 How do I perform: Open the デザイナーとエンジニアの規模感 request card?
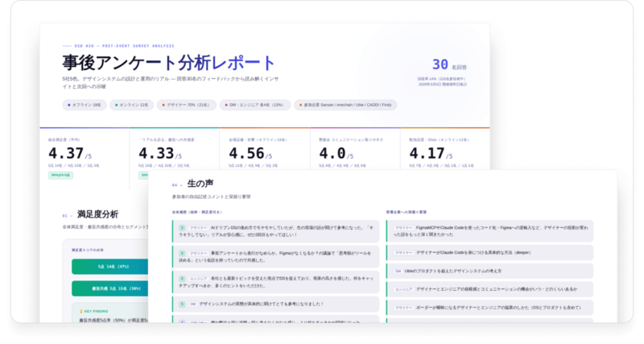[x=489, y=289]
